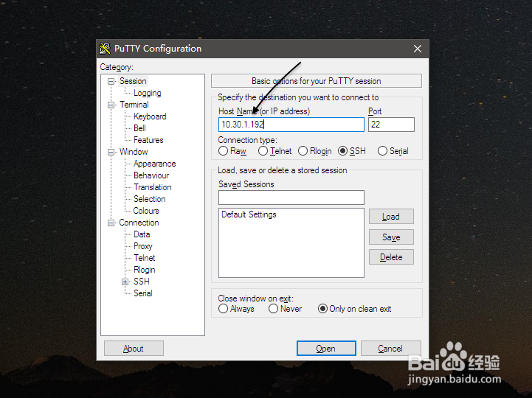This screenshot has width=532, height=398.
Task: Open the Logging category
Action: [148, 93]
